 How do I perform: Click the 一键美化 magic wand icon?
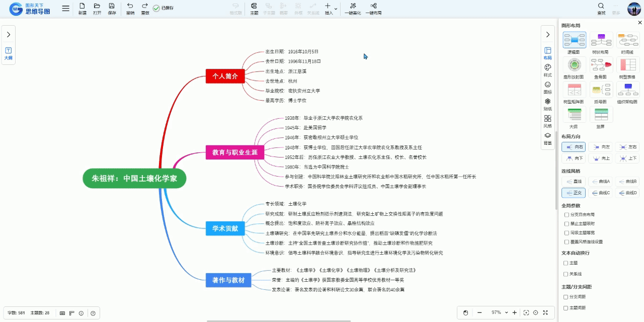click(x=353, y=6)
